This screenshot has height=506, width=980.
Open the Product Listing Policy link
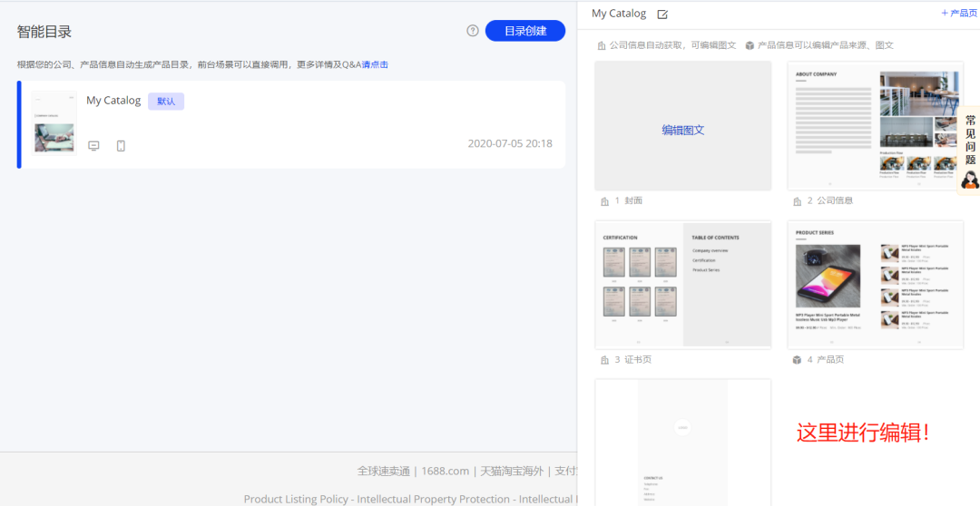pyautogui.click(x=296, y=499)
